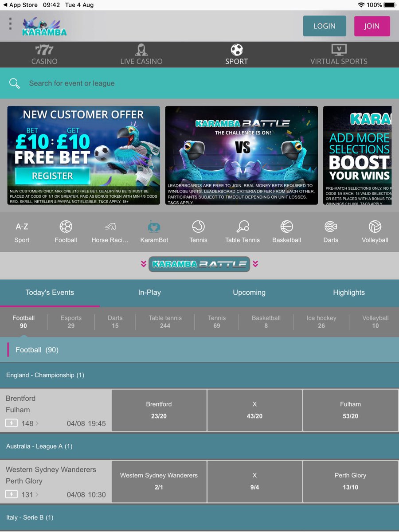Bet on Brentford at 23/20

pyautogui.click(x=159, y=411)
